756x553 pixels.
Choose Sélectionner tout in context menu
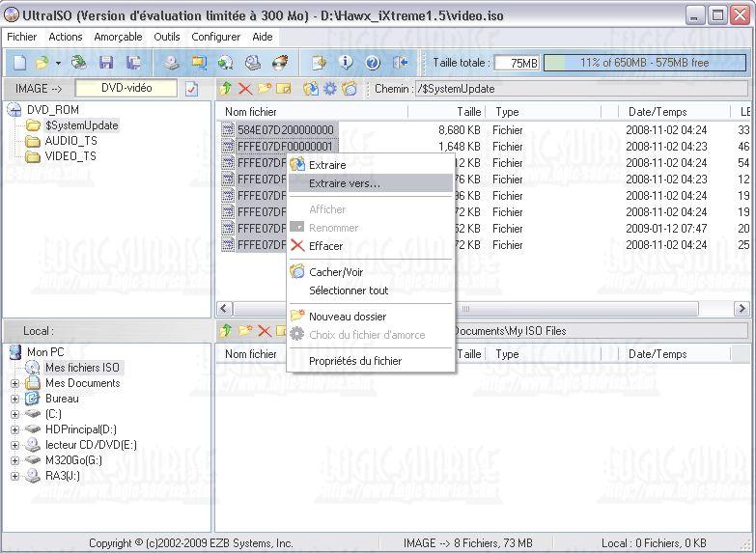tap(371, 290)
